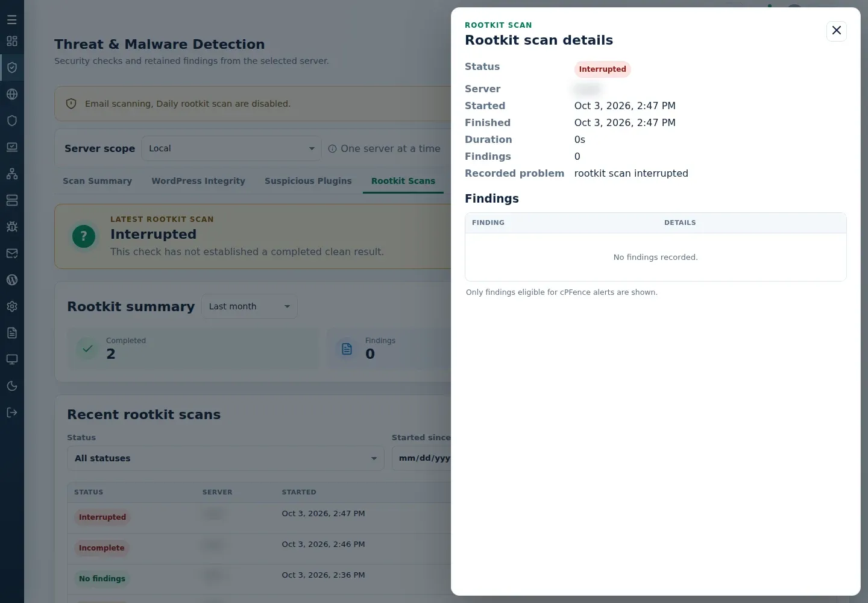Click the logout icon in sidebar
The height and width of the screenshot is (603, 868).
[x=12, y=412]
